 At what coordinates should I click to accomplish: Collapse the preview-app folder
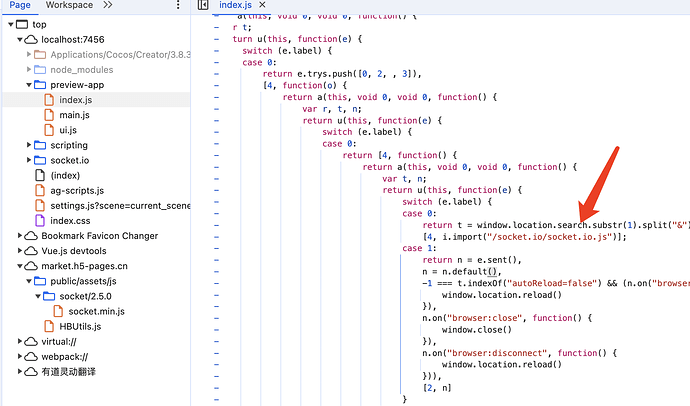(x=29, y=85)
